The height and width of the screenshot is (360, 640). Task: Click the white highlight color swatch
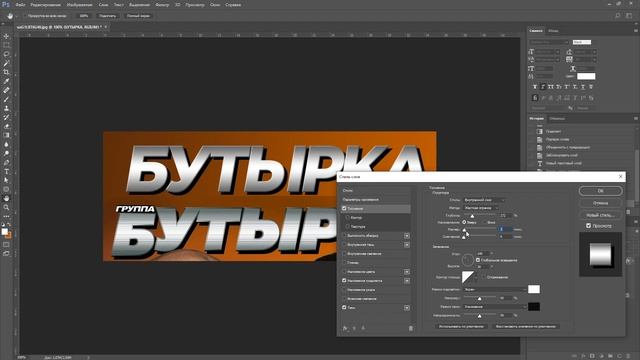[x=534, y=289]
